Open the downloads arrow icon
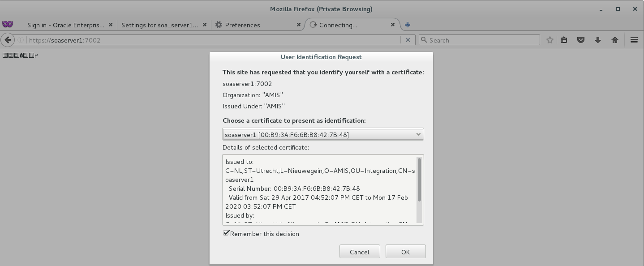 pos(597,40)
